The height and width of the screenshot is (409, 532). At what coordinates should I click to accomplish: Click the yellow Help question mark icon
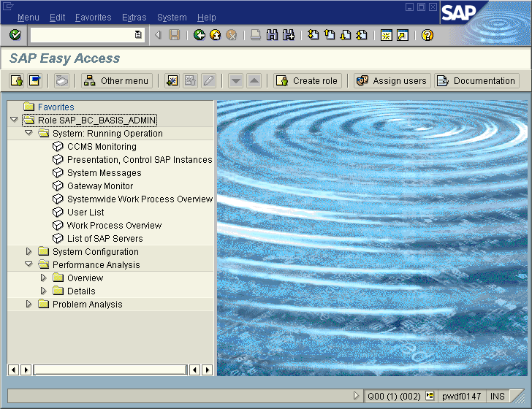point(427,35)
